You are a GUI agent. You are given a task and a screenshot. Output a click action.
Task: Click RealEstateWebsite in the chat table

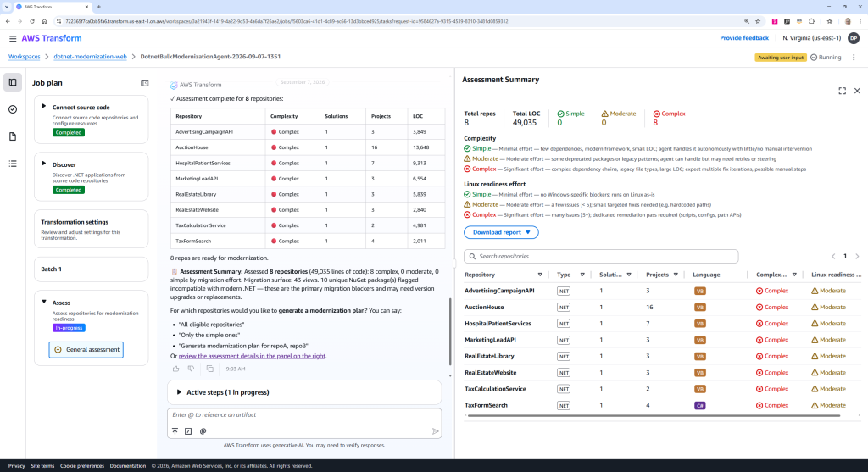coord(197,209)
